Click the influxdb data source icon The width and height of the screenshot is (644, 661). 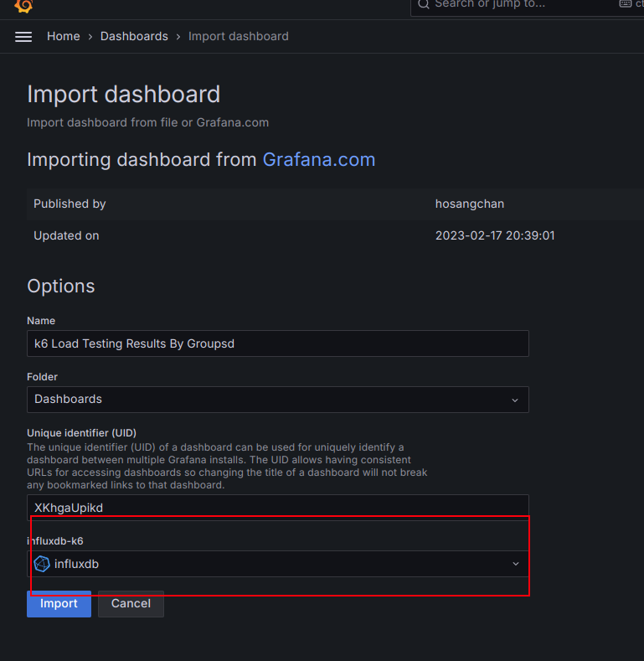42,564
